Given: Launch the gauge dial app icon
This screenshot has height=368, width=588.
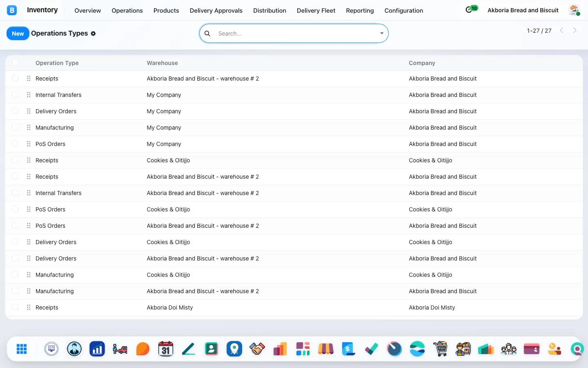Looking at the screenshot, I should 394,349.
